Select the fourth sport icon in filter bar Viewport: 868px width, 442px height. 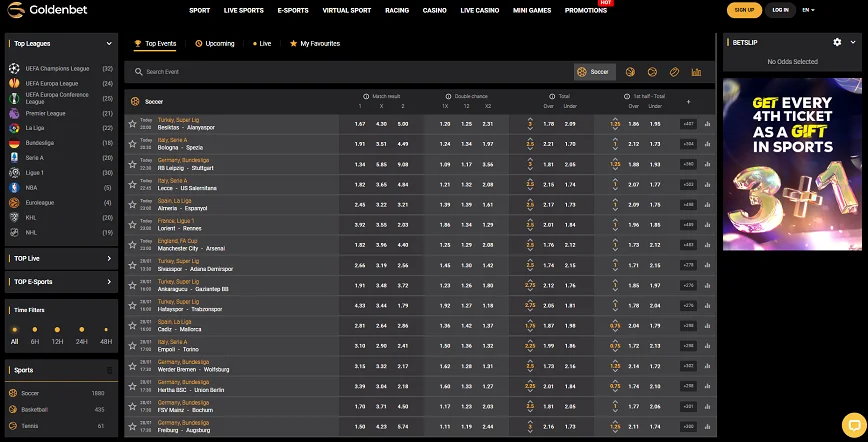tap(674, 72)
